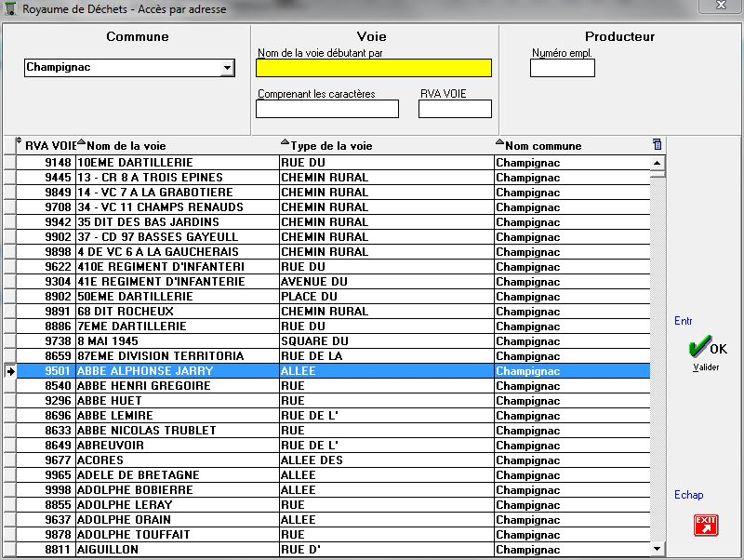Click the red EXIT icon

pyautogui.click(x=706, y=525)
